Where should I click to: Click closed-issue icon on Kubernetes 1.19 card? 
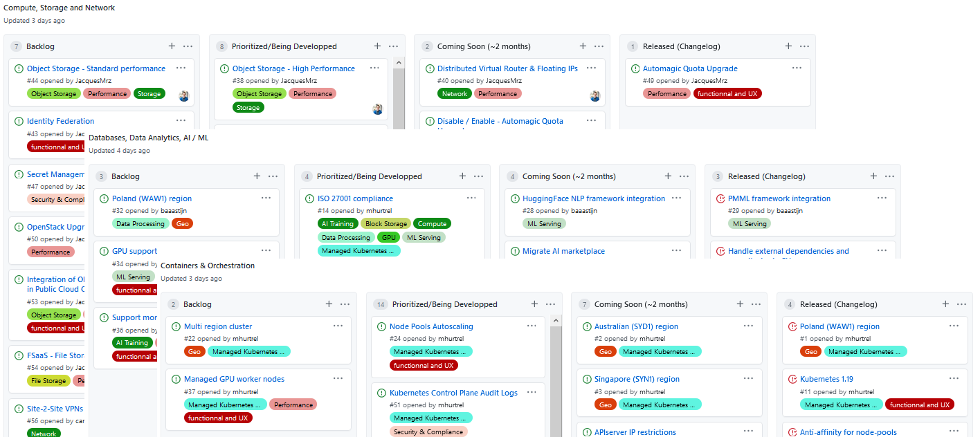click(793, 379)
